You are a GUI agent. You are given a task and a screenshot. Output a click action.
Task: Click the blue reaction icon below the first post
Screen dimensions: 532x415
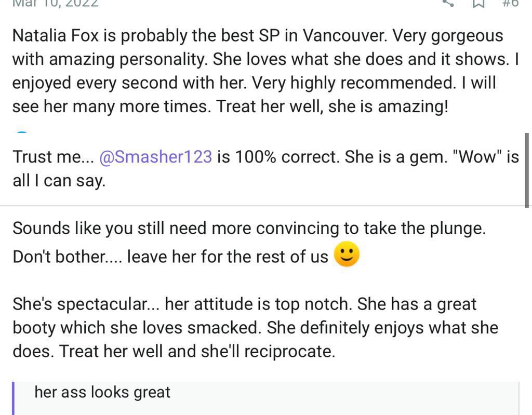pyautogui.click(x=22, y=133)
